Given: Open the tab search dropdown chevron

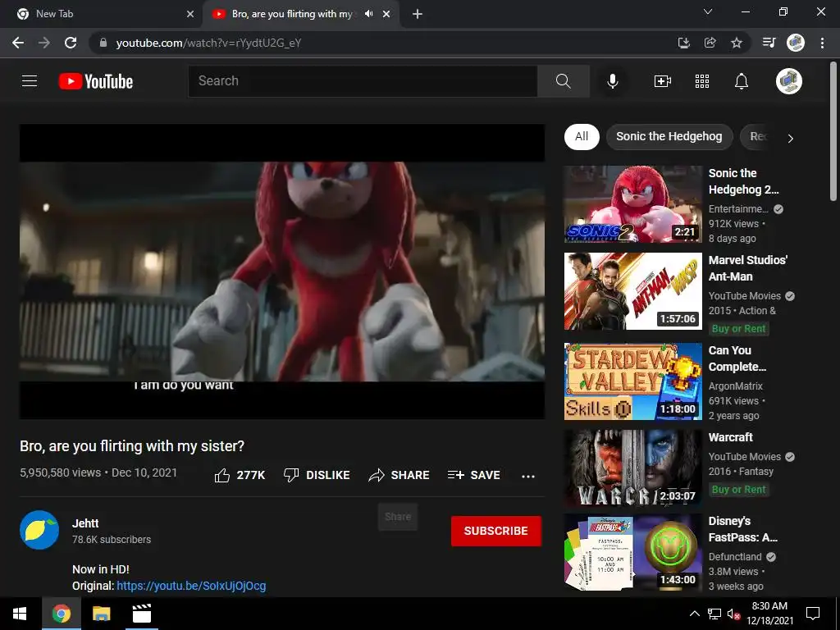Looking at the screenshot, I should tap(708, 11).
